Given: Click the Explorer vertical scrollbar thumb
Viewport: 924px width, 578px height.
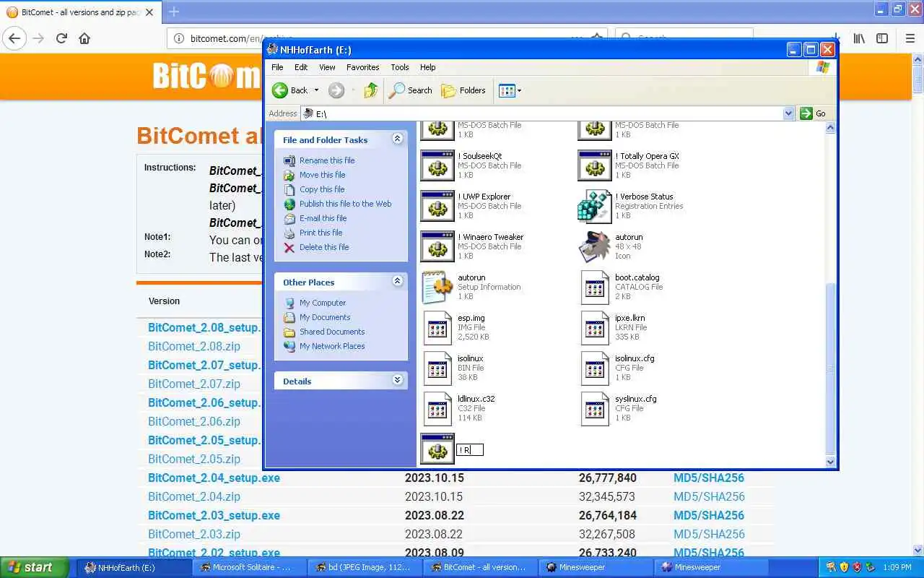Looking at the screenshot, I should pyautogui.click(x=830, y=368).
